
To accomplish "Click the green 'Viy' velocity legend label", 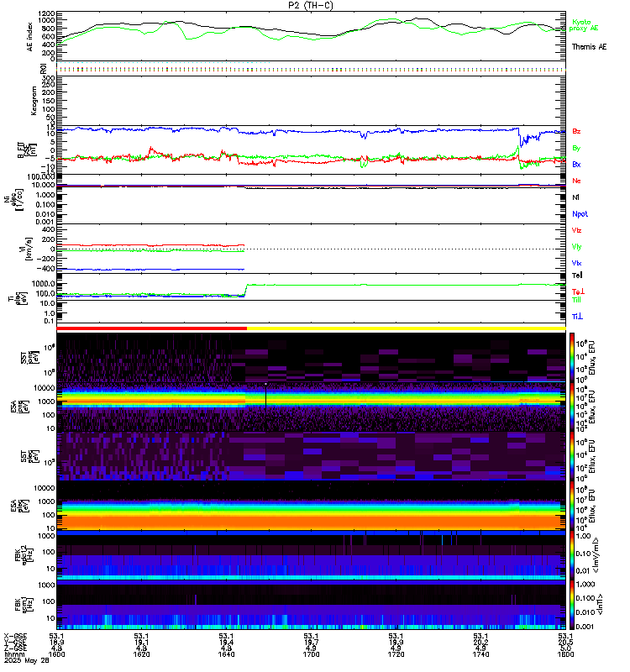I will click(x=576, y=247).
